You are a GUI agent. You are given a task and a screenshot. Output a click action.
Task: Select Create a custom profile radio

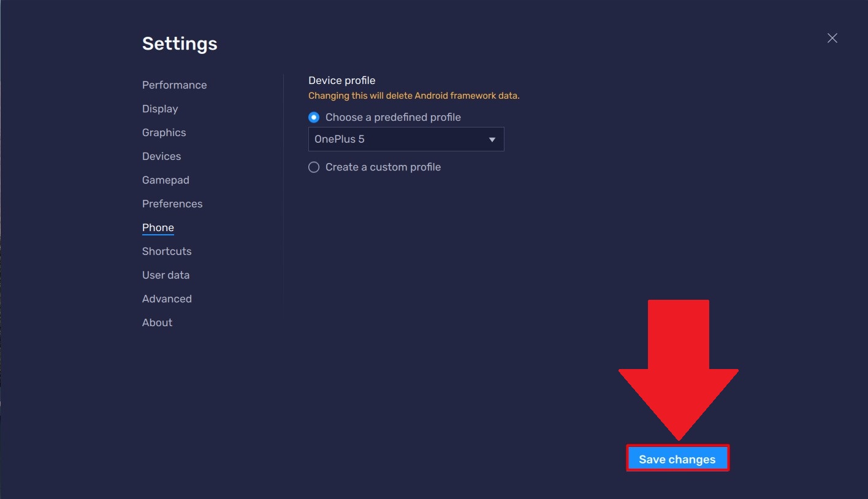click(x=314, y=167)
